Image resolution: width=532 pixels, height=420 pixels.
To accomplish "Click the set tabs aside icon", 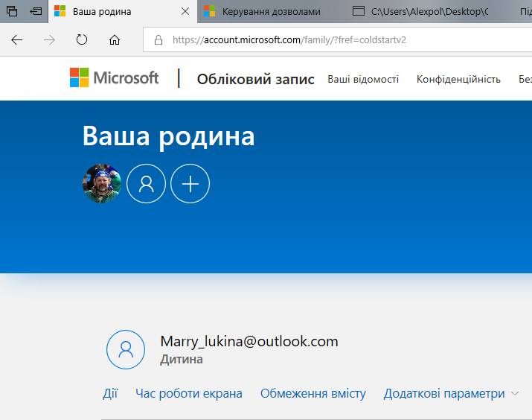I will [x=36, y=11].
